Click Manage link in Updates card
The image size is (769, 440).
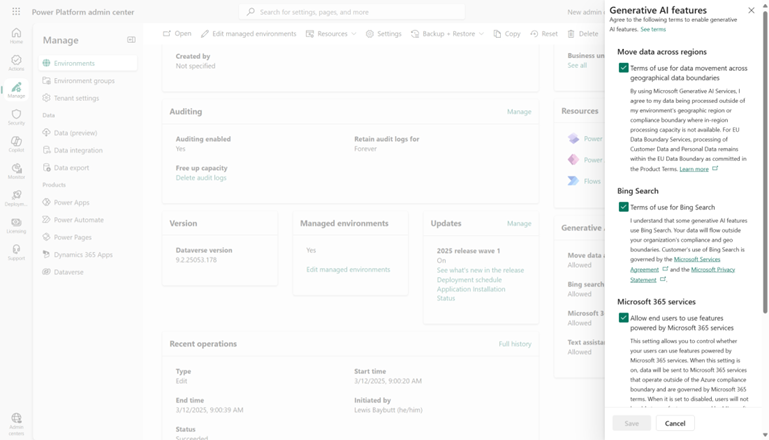(519, 223)
